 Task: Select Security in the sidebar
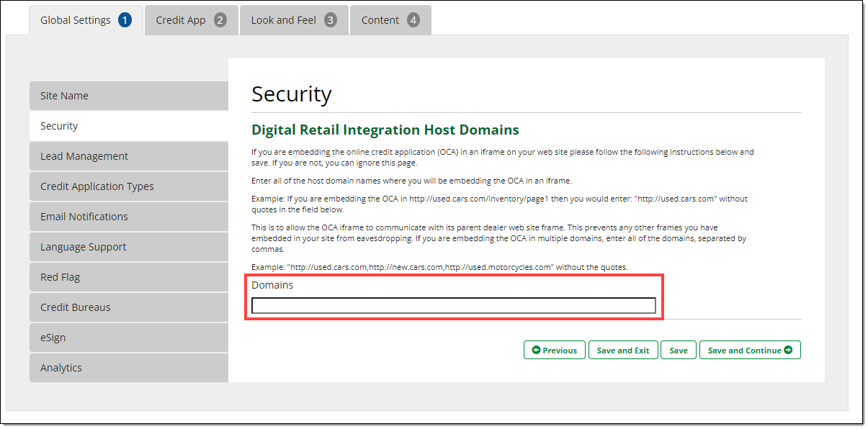pyautogui.click(x=128, y=126)
